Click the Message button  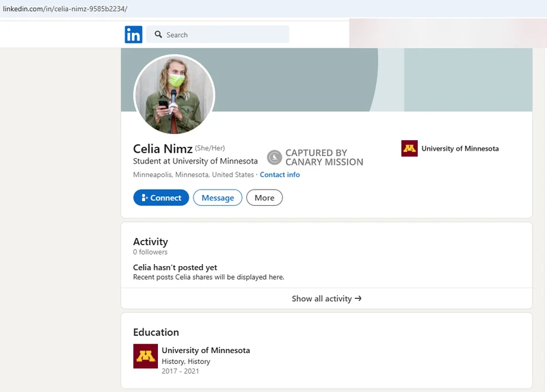pos(217,198)
